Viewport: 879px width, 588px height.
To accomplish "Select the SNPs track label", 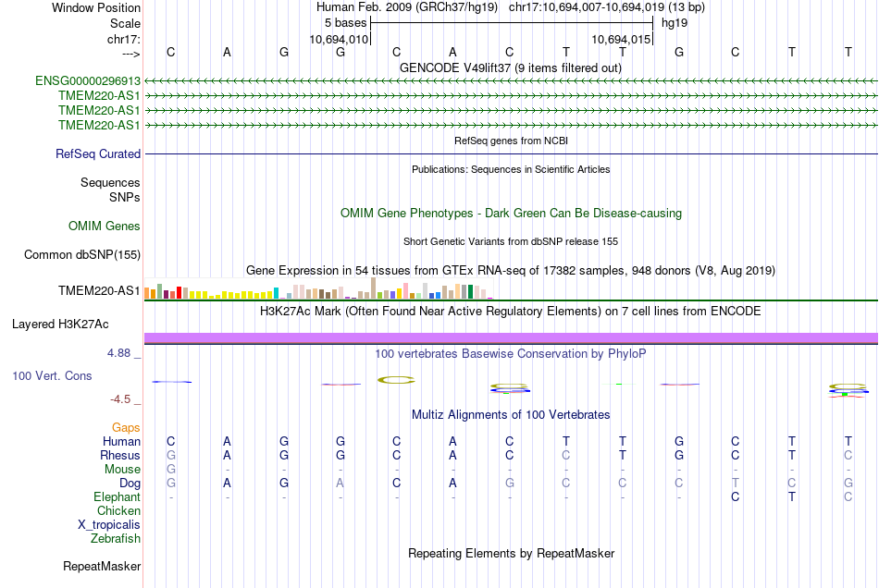I will pyautogui.click(x=125, y=197).
